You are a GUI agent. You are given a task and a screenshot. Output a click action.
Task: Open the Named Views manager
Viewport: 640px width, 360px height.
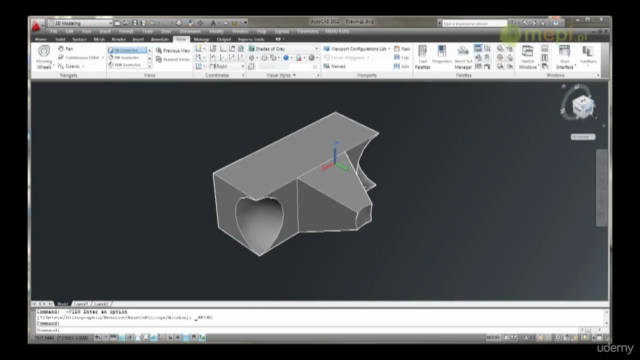[x=173, y=60]
